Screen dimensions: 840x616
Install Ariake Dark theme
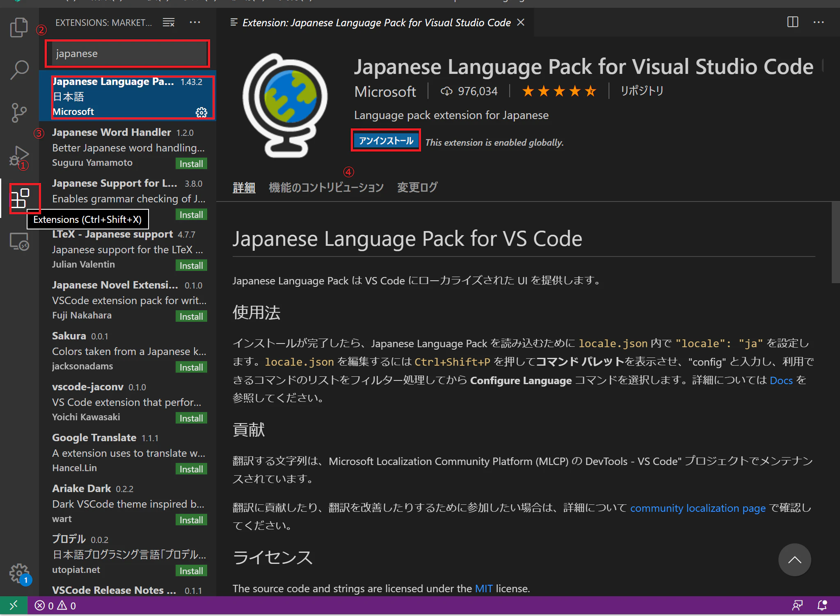click(x=191, y=520)
